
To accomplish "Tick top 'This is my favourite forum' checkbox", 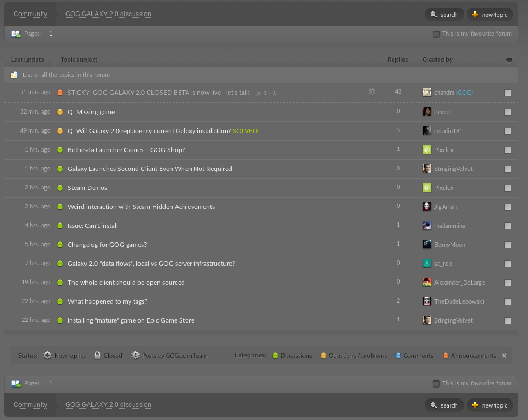I will pos(436,34).
